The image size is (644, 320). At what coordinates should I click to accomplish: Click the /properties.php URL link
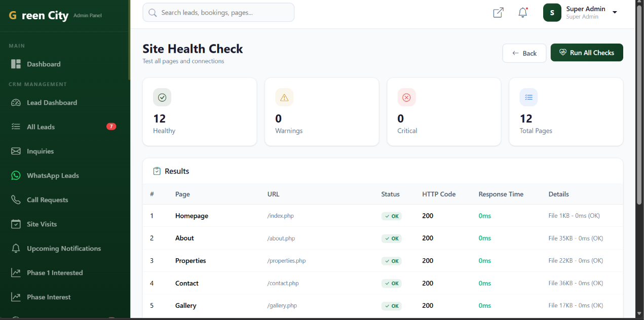287,261
